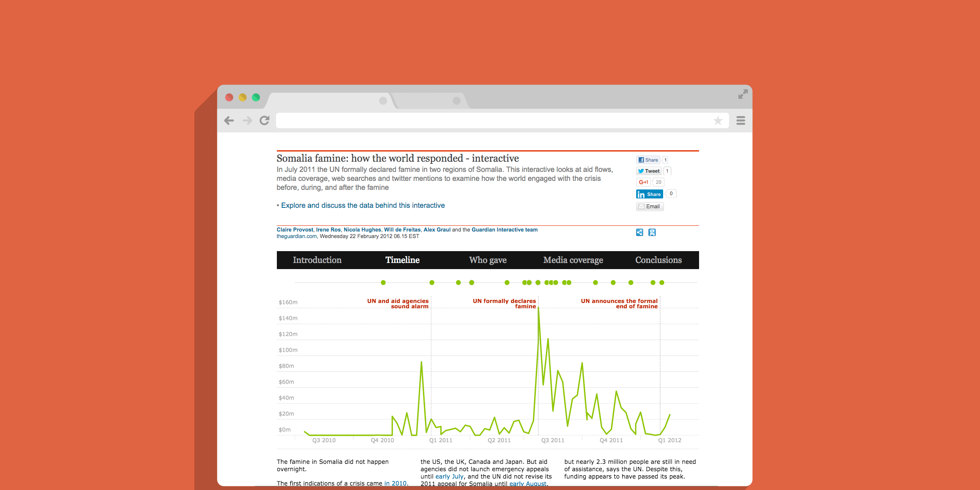This screenshot has width=980, height=490.
Task: Click the browser forward arrow
Action: pos(247,120)
